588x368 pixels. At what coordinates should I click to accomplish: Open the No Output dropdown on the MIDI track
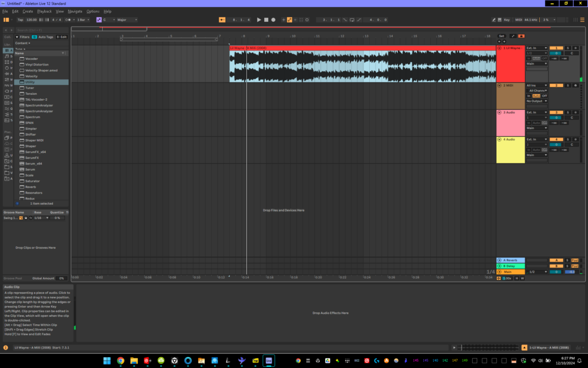536,101
